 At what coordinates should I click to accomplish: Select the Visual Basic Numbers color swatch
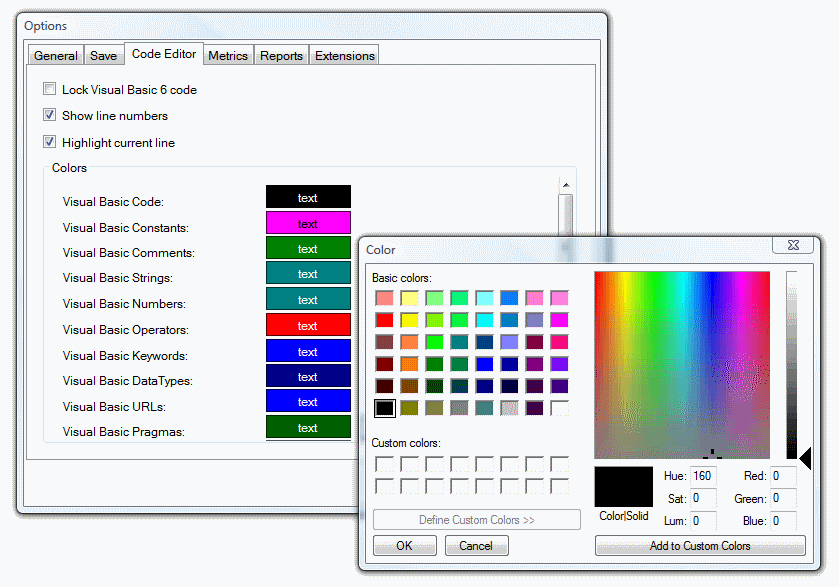pyautogui.click(x=308, y=299)
